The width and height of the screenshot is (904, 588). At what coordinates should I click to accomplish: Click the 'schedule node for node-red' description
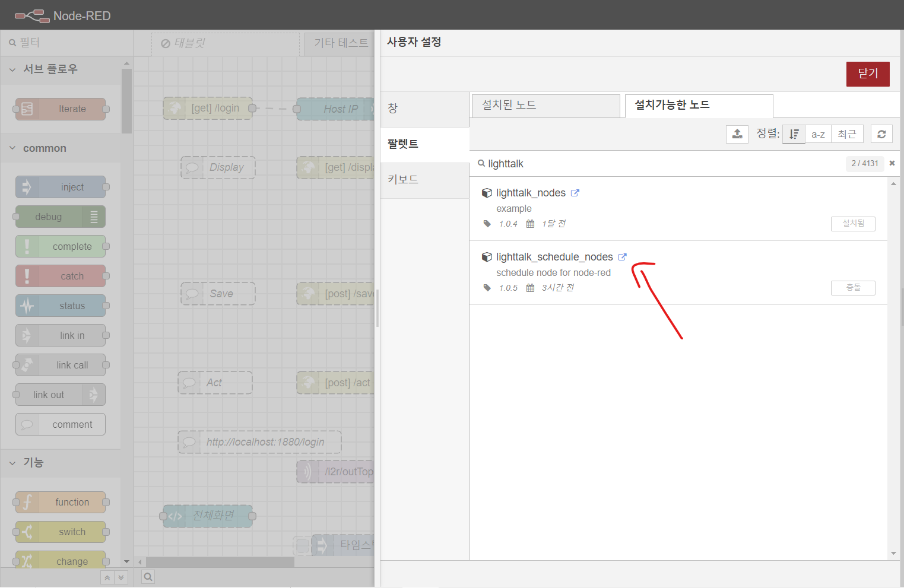[553, 273]
